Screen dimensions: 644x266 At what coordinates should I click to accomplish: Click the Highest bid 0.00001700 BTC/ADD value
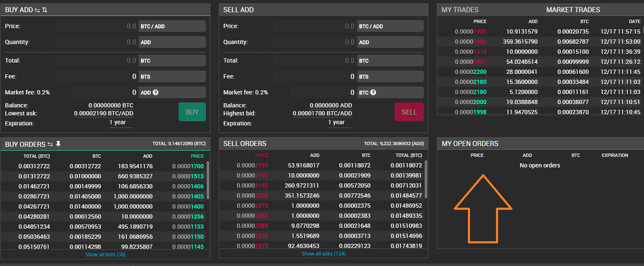(322, 113)
